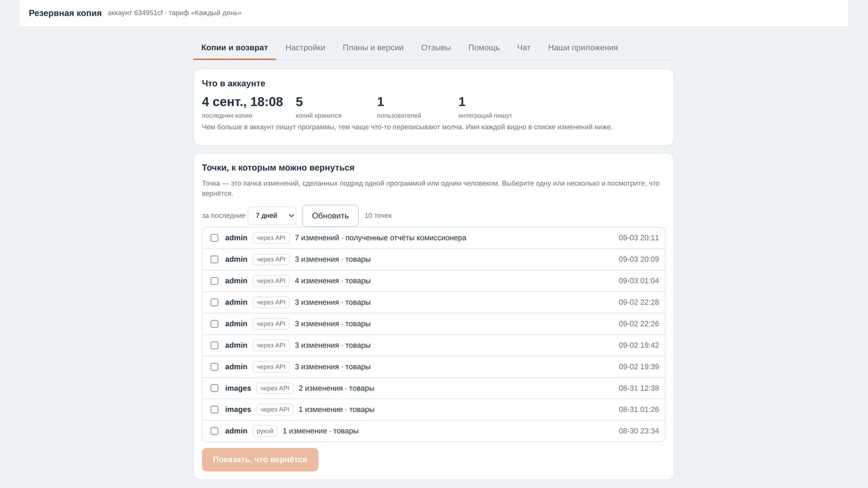Click the «рукой» badge
The width and height of the screenshot is (868, 488).
pyautogui.click(x=265, y=431)
